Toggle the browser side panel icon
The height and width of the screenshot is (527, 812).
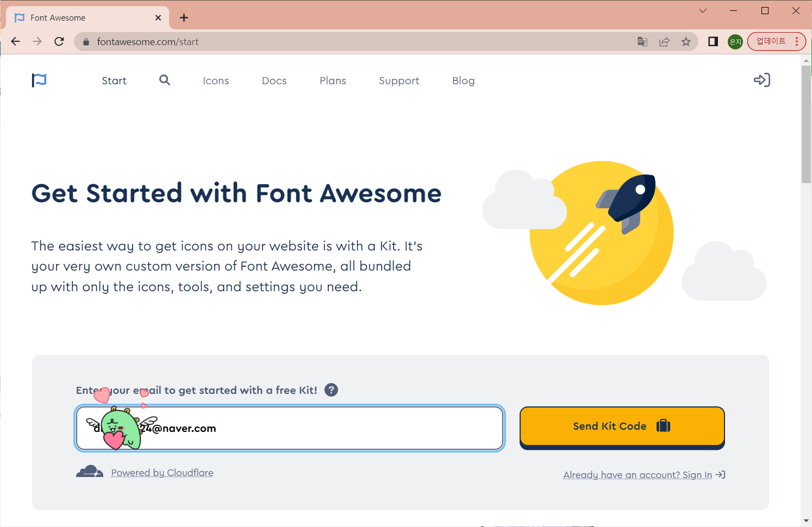[x=713, y=41]
